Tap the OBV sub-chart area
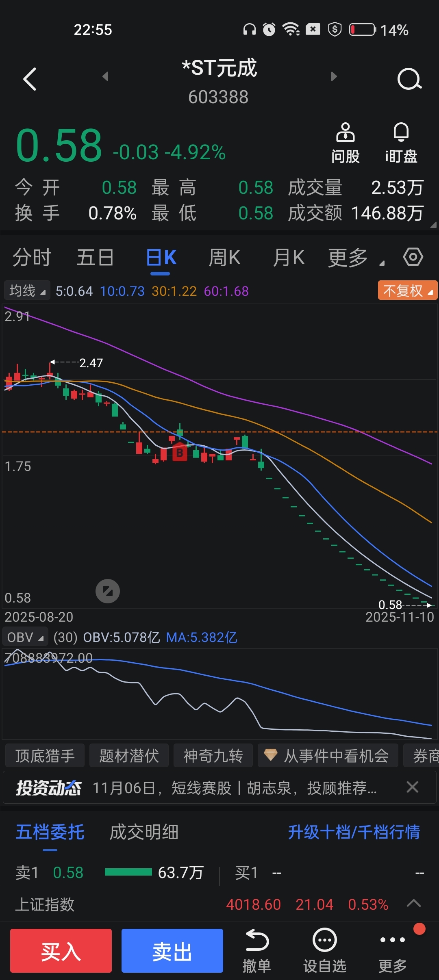 click(x=219, y=694)
